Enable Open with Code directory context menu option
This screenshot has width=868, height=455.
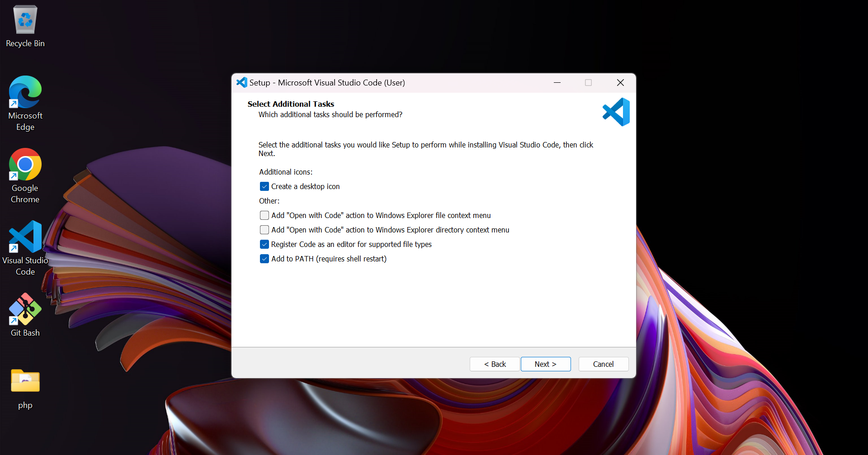point(264,230)
